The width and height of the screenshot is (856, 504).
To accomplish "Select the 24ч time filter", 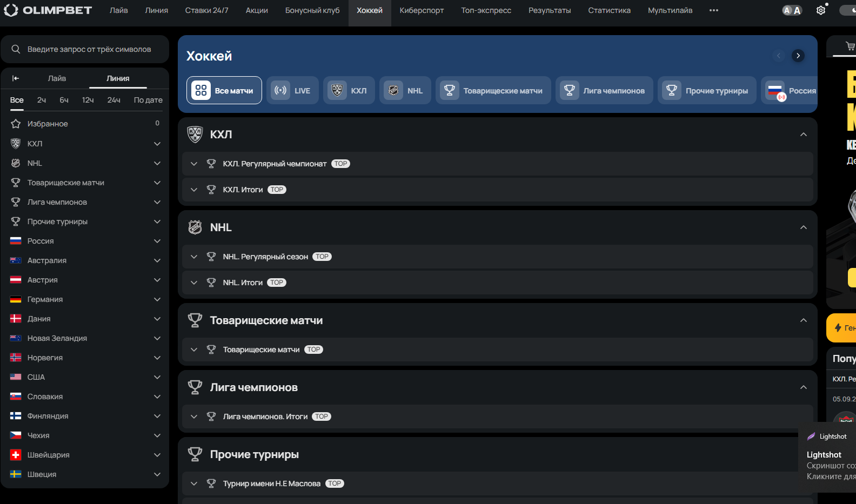I will (x=114, y=100).
